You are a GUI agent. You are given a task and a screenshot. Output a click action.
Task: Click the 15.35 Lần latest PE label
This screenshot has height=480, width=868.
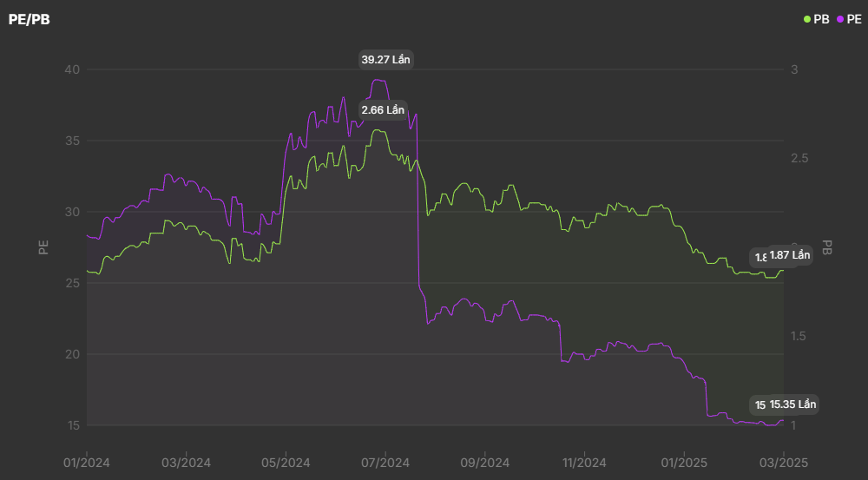click(x=792, y=404)
